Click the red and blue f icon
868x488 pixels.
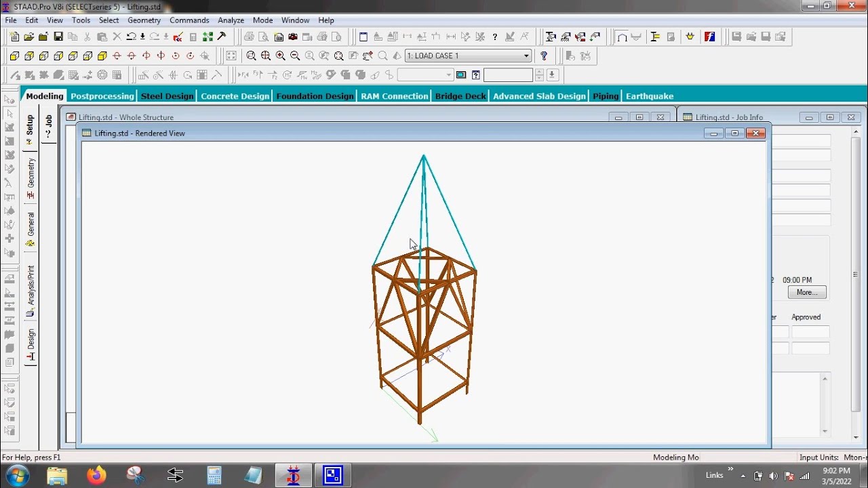(710, 37)
